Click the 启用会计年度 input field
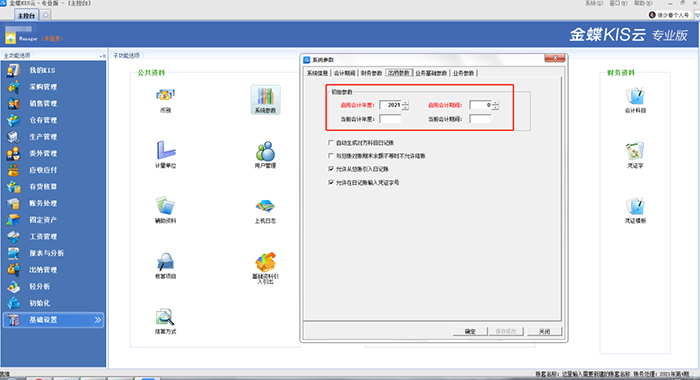This screenshot has width=700, height=380. [390, 105]
